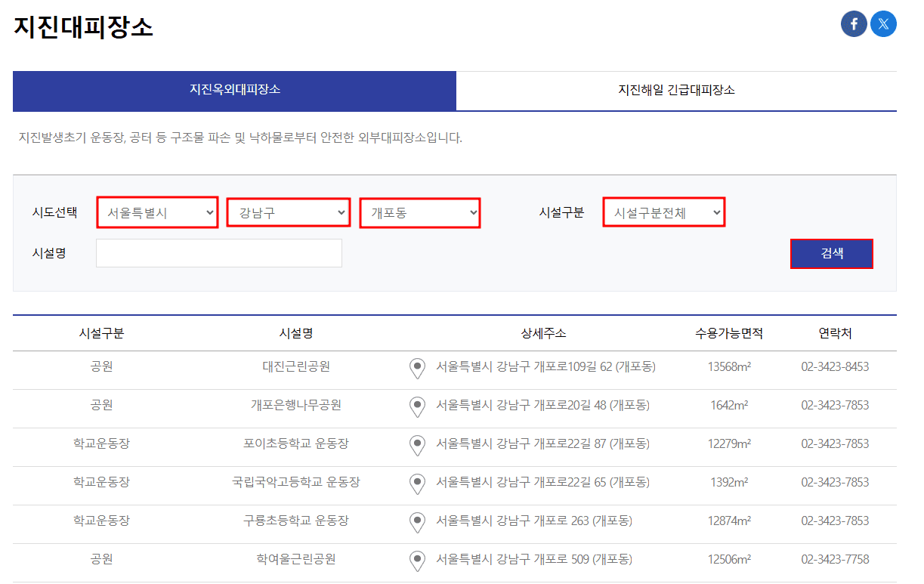The width and height of the screenshot is (924, 584).
Task: Click area value 13568m²
Action: coord(729,366)
